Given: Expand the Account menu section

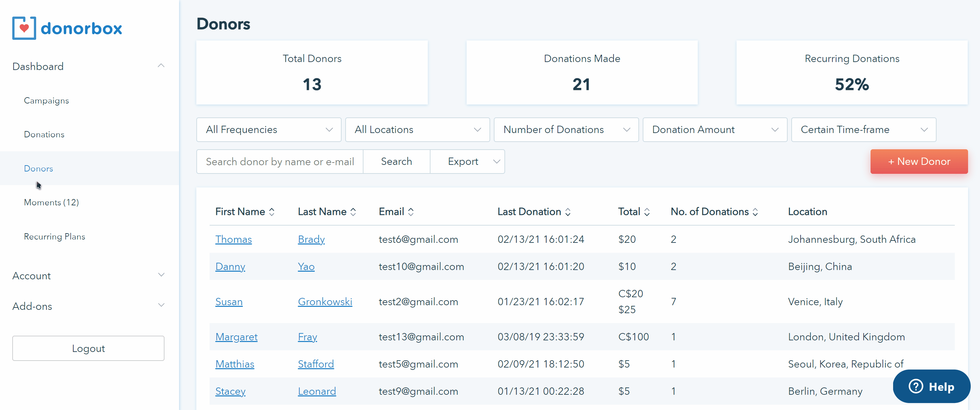Looking at the screenshot, I should [x=161, y=275].
